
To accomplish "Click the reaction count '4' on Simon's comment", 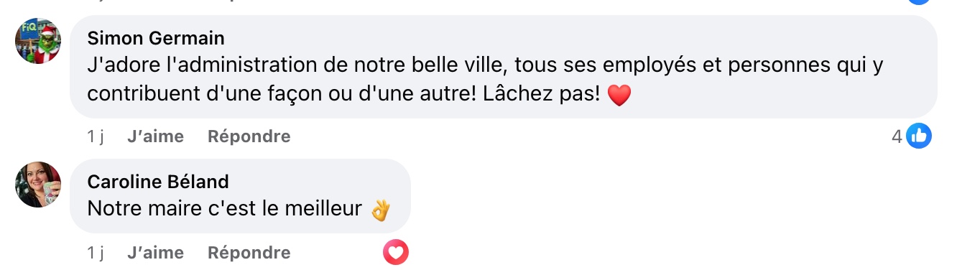I will 896,136.
